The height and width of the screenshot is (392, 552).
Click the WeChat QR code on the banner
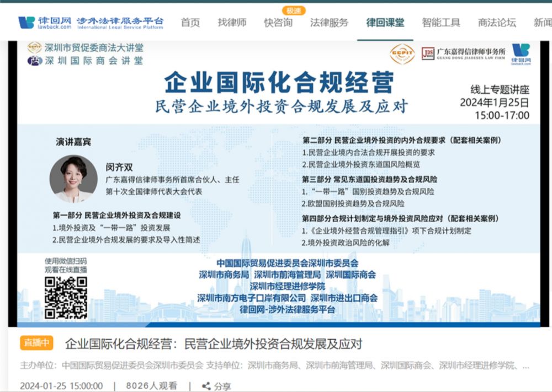[66, 298]
